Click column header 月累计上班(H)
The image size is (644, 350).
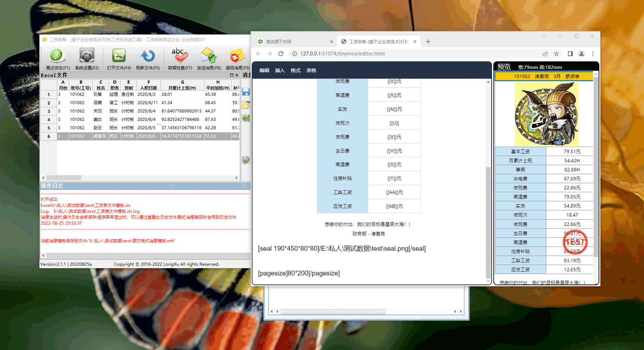182,85
